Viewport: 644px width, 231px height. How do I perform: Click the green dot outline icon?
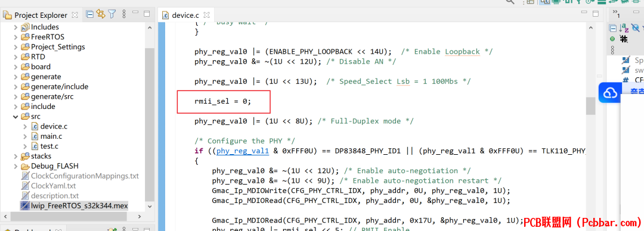click(x=612, y=39)
